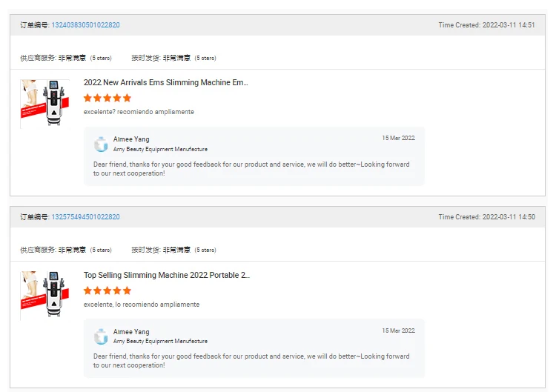Click the second review's slimming machine thumbnail
This screenshot has height=392, width=556.
(x=44, y=295)
